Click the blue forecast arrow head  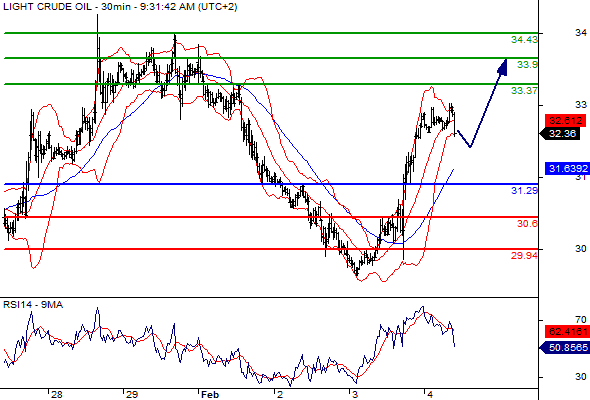[x=503, y=67]
